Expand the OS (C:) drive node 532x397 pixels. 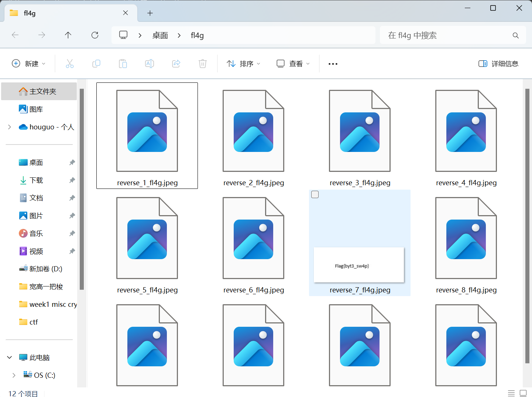click(x=14, y=375)
